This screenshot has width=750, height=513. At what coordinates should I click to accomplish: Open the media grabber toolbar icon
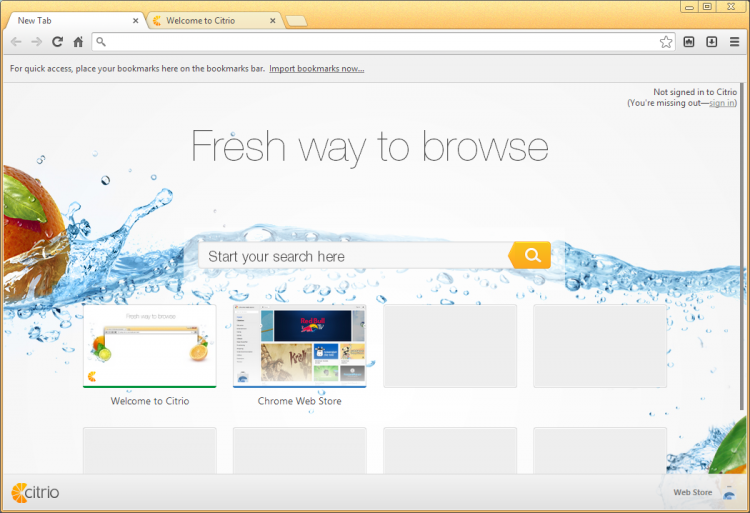tap(689, 42)
